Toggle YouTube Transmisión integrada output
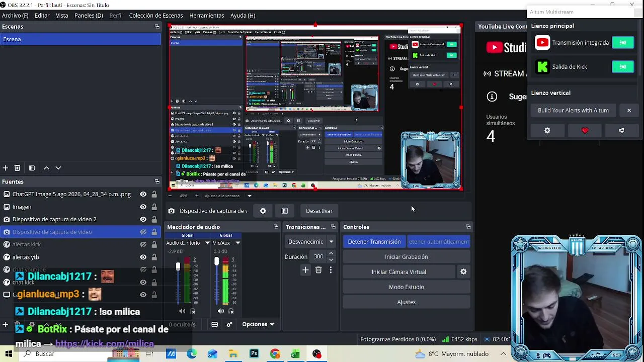Image resolution: width=644 pixels, height=362 pixels. pyautogui.click(x=623, y=43)
